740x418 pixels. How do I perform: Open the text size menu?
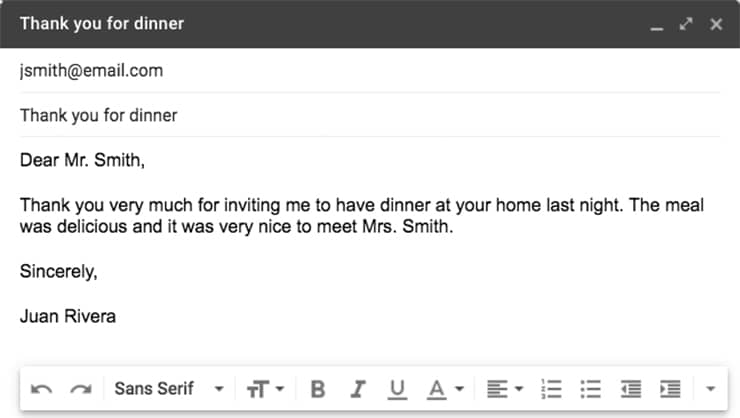pyautogui.click(x=266, y=388)
